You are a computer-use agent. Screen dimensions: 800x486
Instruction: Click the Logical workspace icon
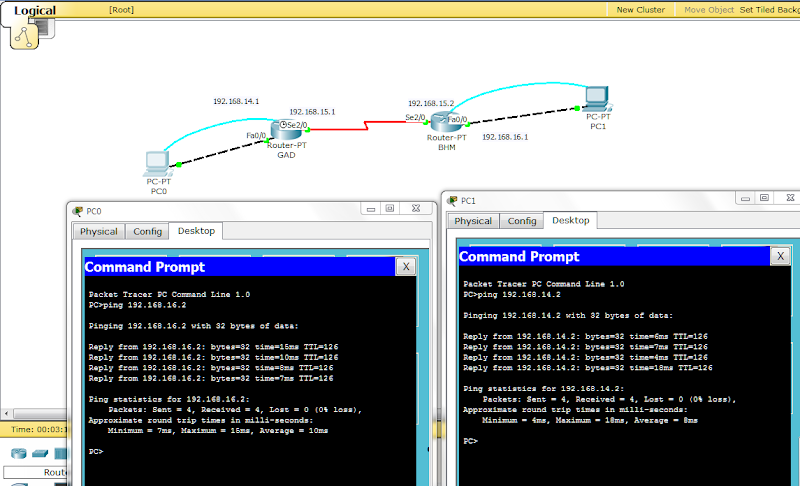24,36
